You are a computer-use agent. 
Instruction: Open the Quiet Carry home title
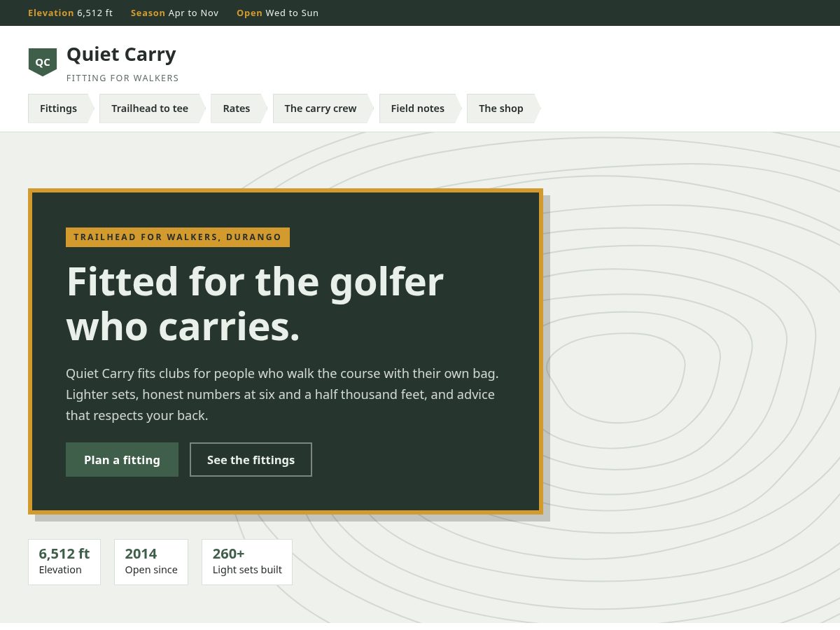tap(121, 54)
